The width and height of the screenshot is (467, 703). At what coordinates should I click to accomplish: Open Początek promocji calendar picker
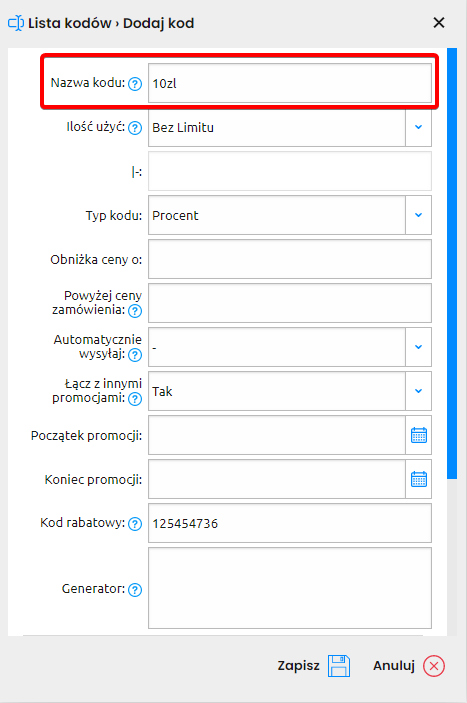[x=419, y=435]
